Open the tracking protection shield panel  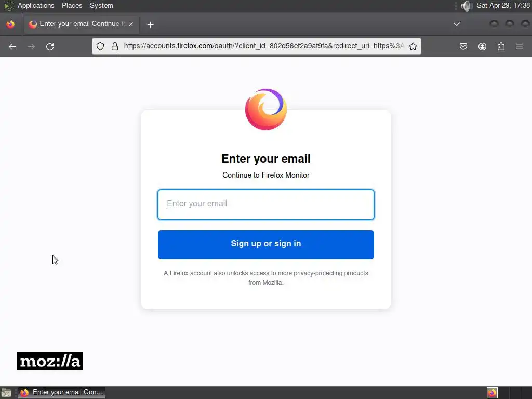100,46
